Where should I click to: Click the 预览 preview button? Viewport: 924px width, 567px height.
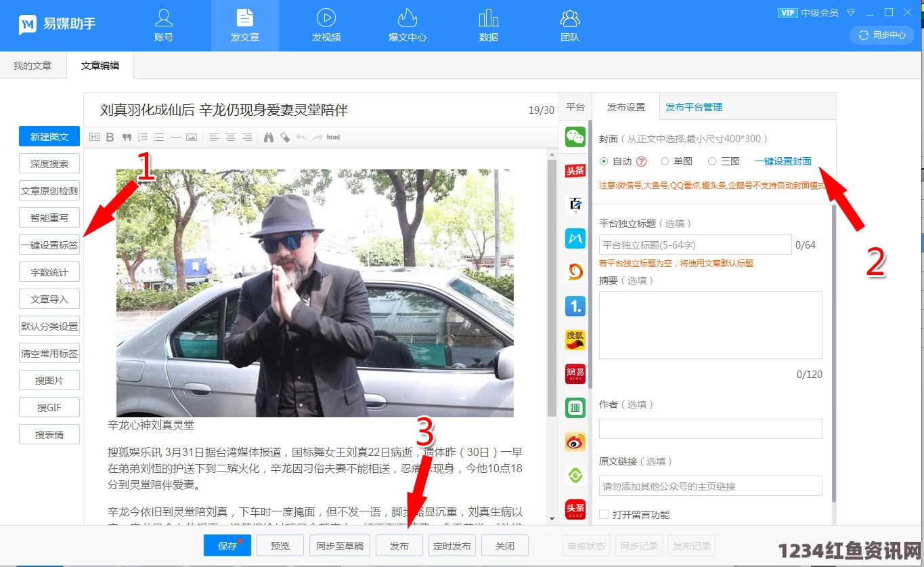(x=280, y=545)
